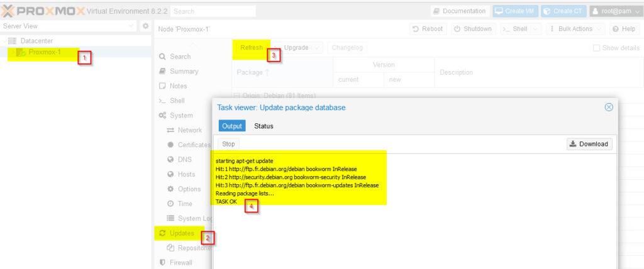
Task: Click the Firewall shield icon
Action: 162,262
